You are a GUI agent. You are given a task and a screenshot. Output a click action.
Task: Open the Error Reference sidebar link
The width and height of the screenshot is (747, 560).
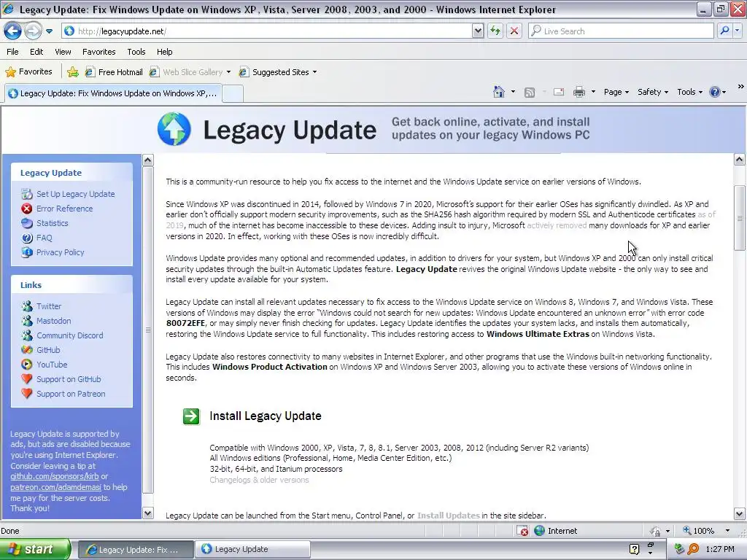pyautogui.click(x=64, y=209)
